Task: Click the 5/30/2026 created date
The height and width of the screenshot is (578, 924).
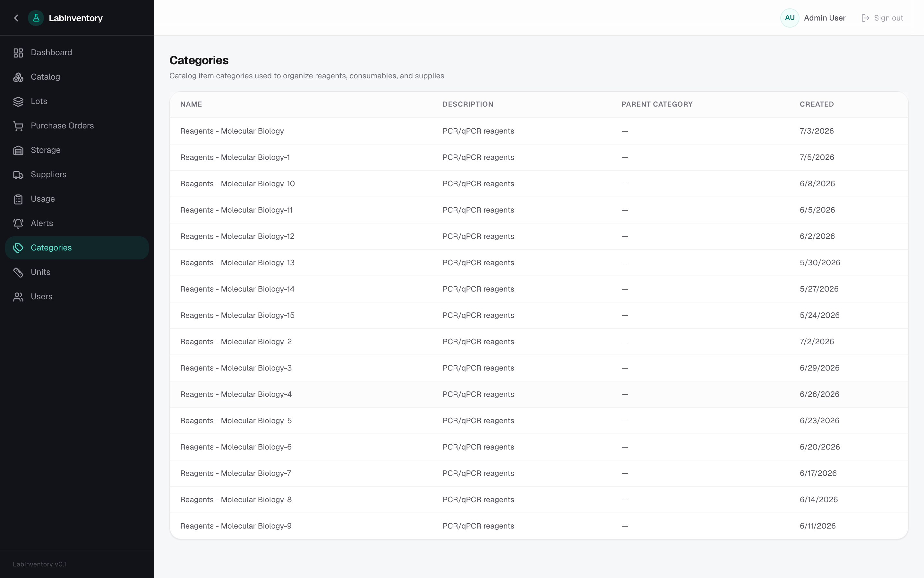Action: (820, 263)
